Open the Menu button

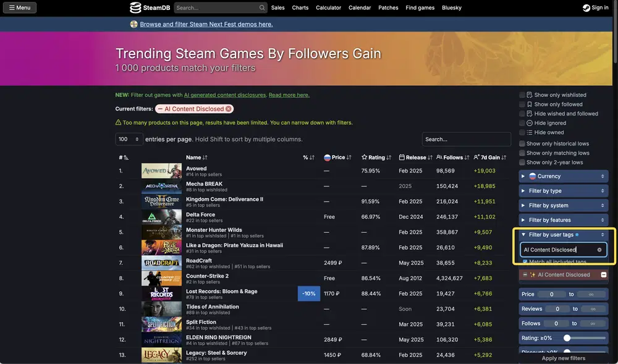(20, 7)
